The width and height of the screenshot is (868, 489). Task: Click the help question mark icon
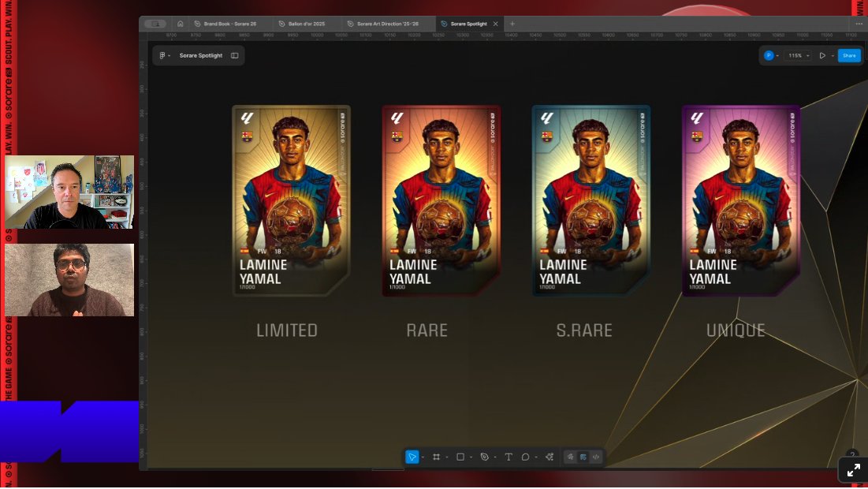852,454
